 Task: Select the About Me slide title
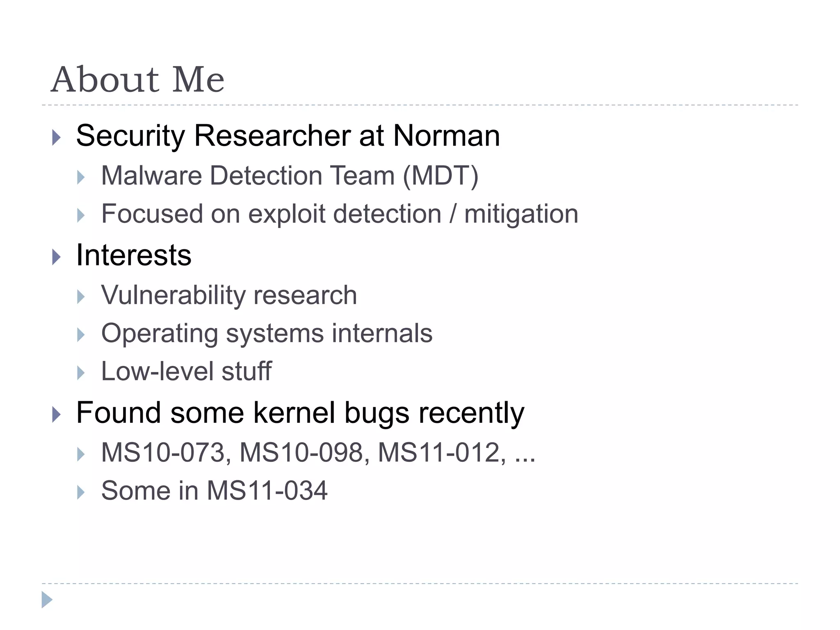(x=137, y=80)
